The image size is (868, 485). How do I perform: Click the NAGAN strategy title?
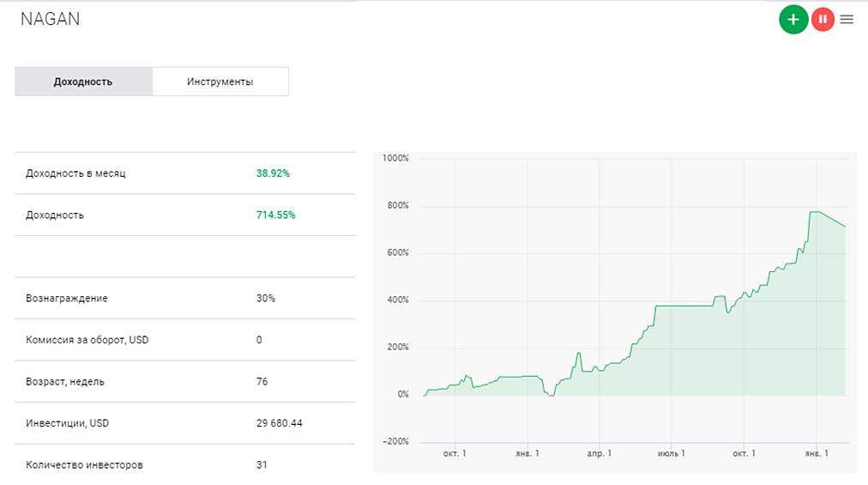50,19
